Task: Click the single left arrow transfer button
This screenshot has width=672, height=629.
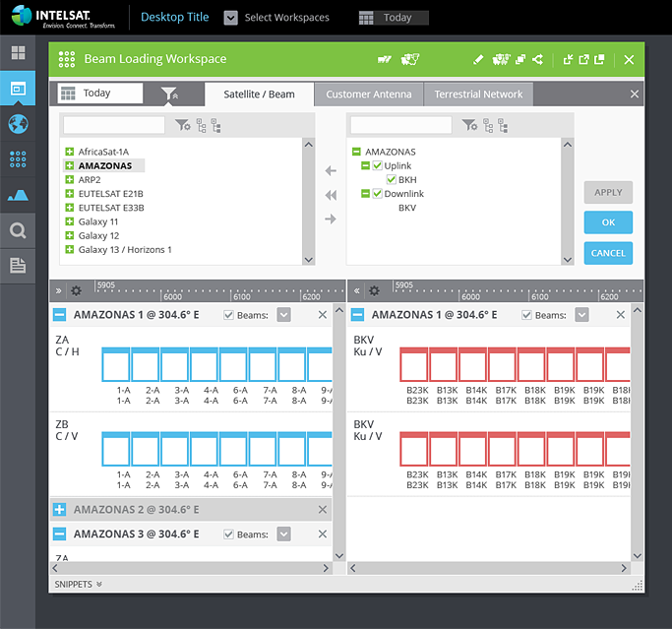Action: click(x=331, y=171)
